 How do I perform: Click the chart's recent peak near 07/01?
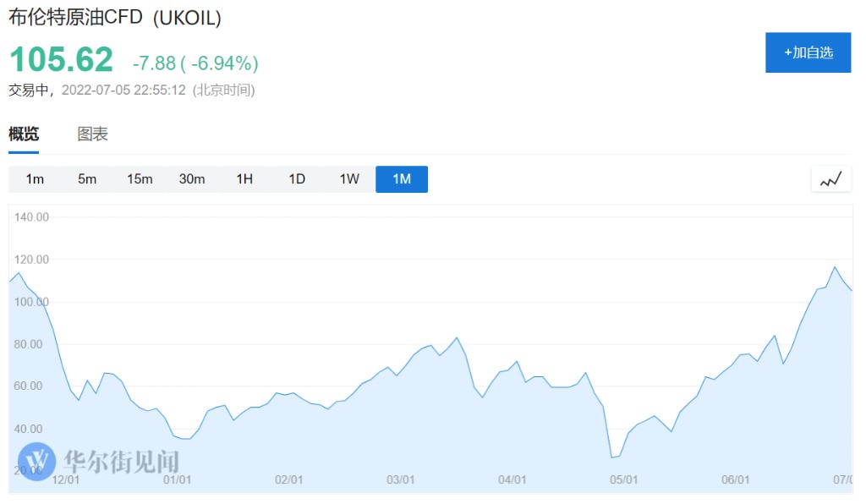pyautogui.click(x=835, y=267)
